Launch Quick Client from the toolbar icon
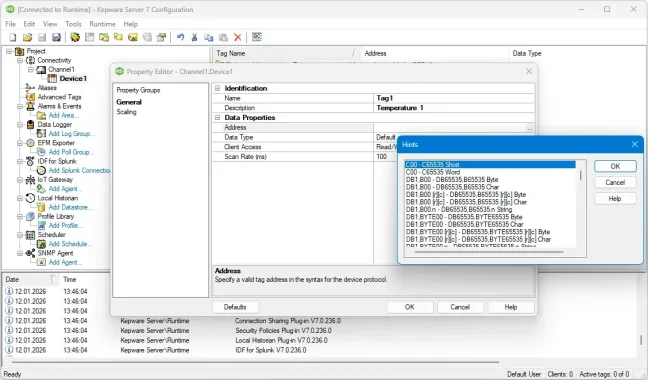Screen dimensions: 648x380 [257, 37]
